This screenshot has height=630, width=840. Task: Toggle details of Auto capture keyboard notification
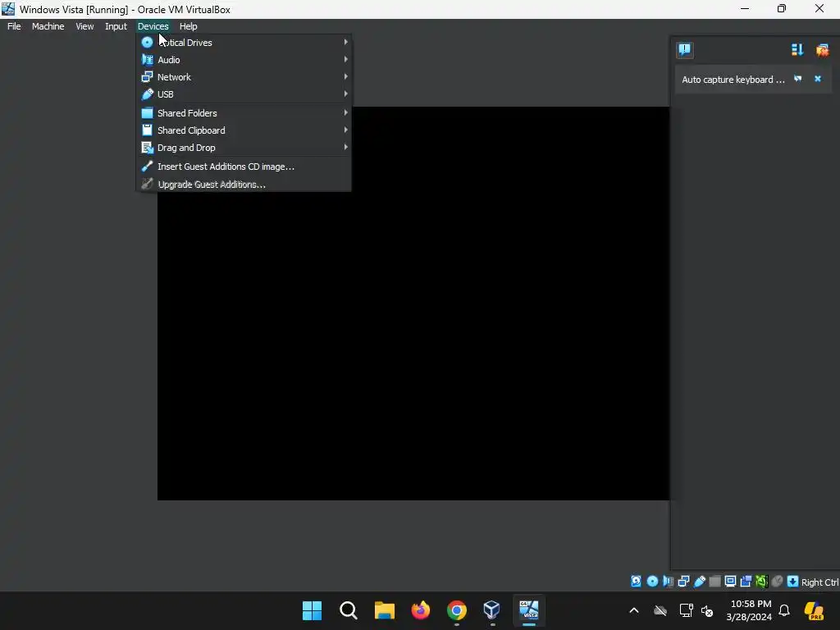tap(797, 79)
